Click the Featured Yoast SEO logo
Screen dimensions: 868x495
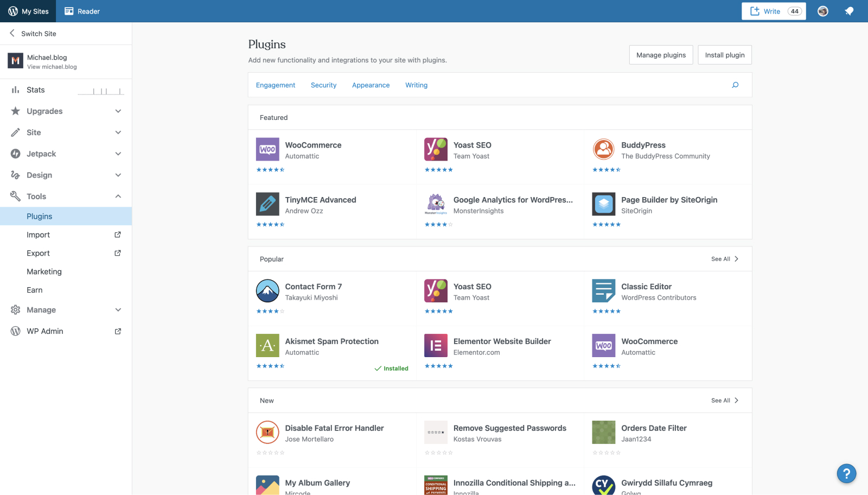[436, 149]
